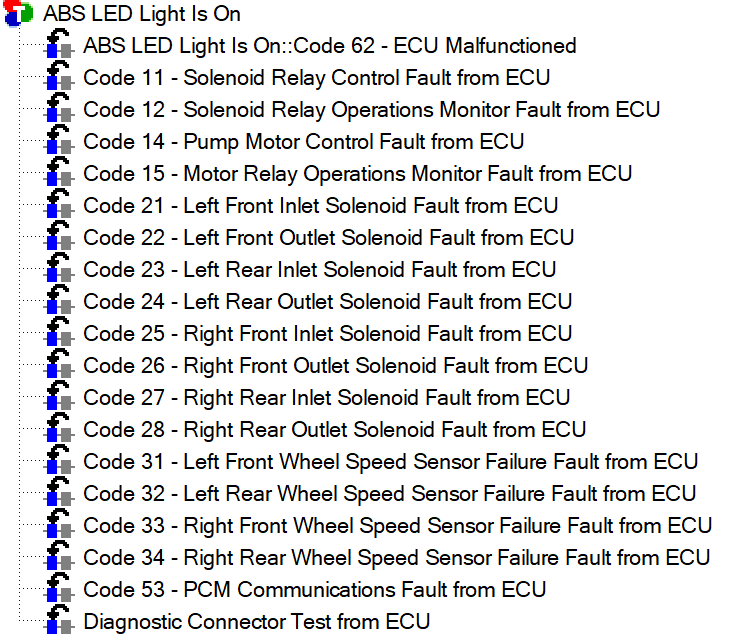This screenshot has width=748, height=642.
Task: Click the icon beside Code 21 Left Front Inlet
Action: pyautogui.click(x=59, y=204)
